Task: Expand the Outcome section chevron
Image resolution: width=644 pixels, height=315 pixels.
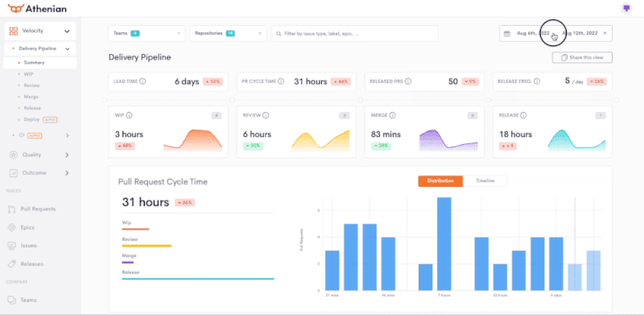Action: 67,173
